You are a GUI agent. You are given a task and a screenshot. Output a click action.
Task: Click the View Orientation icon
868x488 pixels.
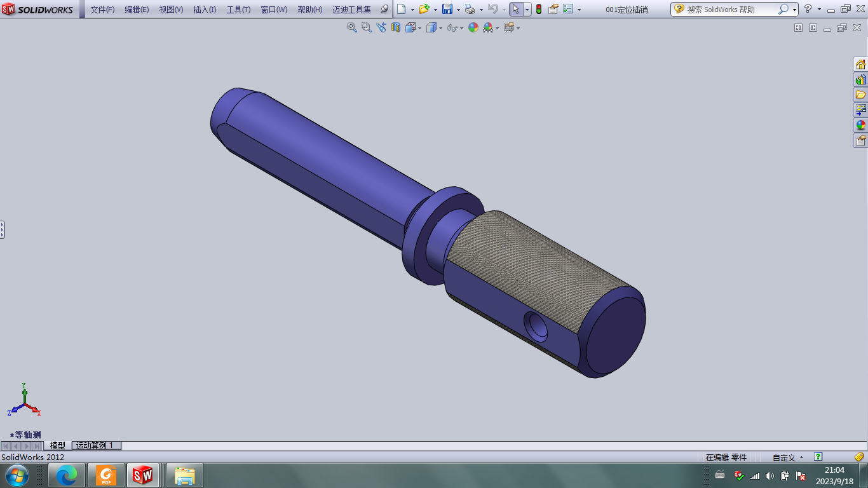[x=410, y=27]
